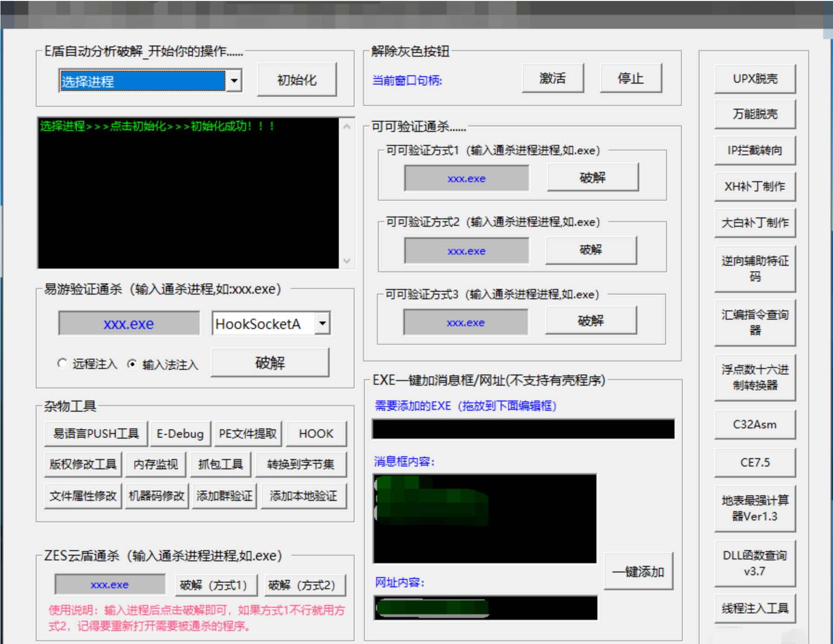
Task: Click the 激活 button
Action: pyautogui.click(x=553, y=78)
